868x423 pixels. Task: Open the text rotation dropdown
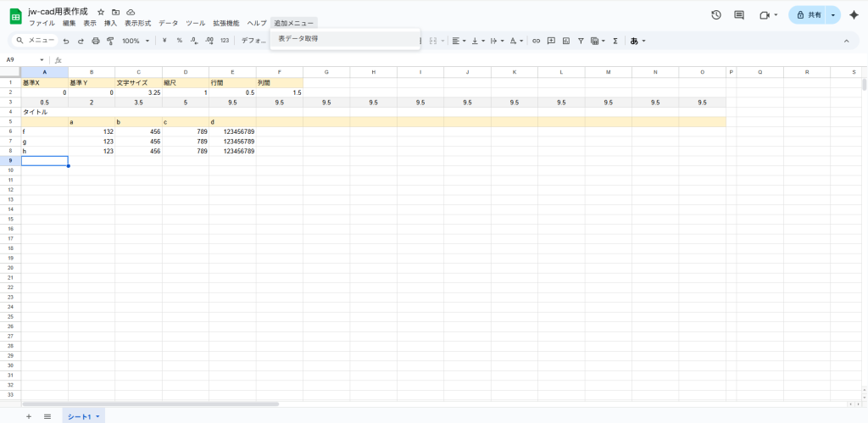[515, 41]
